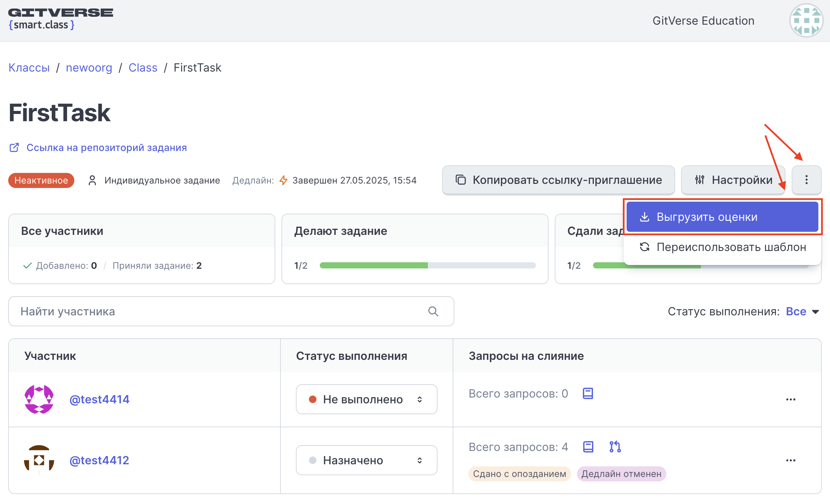This screenshot has height=504, width=830.
Task: Open Не выполнено status dropdown
Action: pos(366,399)
